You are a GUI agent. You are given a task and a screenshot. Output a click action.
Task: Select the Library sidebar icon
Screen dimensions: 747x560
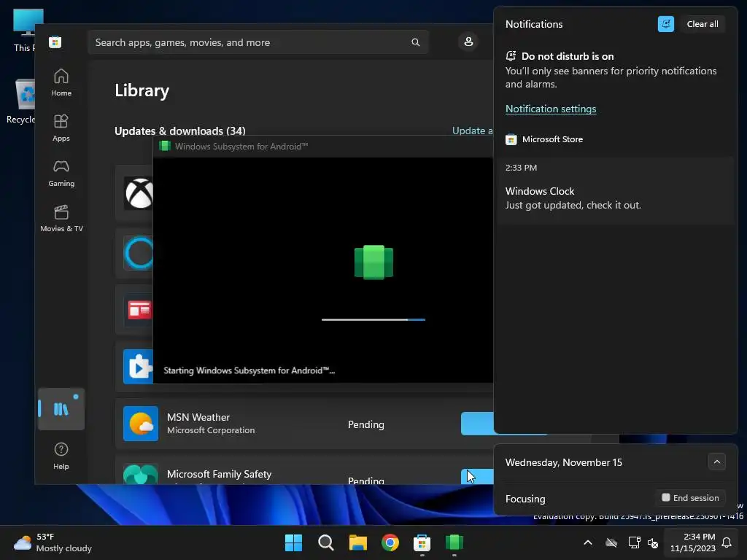pos(61,408)
